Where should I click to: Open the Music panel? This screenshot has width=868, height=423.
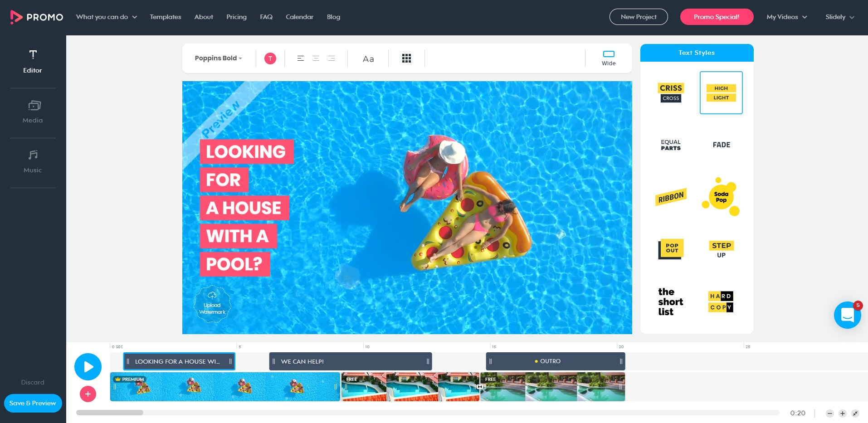click(x=33, y=161)
